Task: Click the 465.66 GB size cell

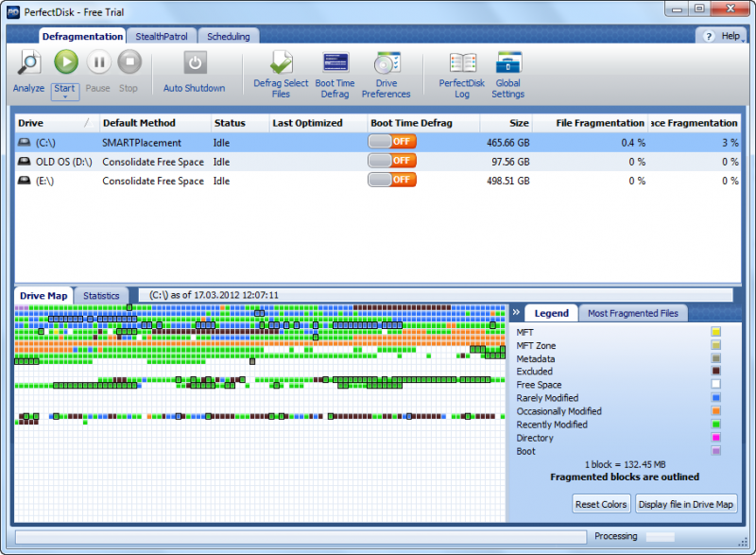Action: (x=507, y=143)
